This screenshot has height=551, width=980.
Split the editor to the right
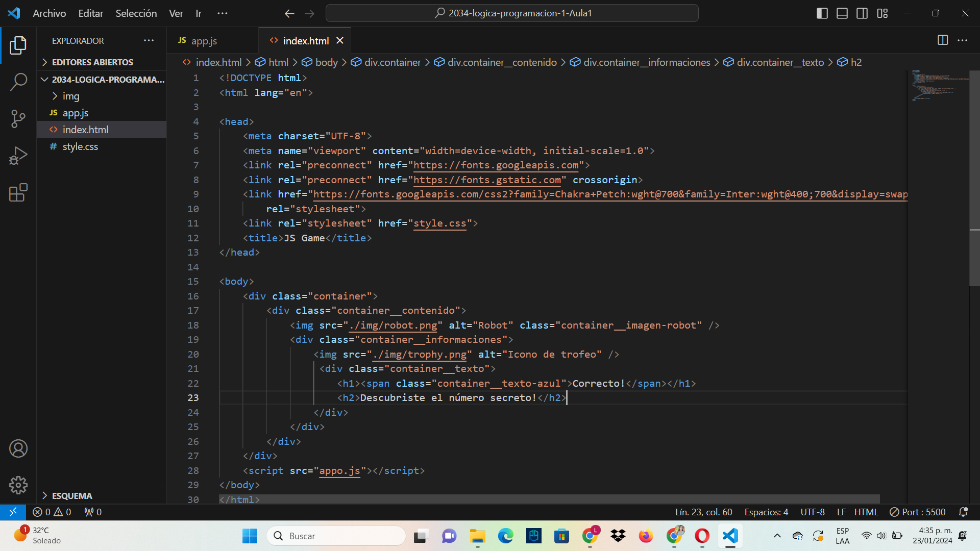click(x=943, y=40)
